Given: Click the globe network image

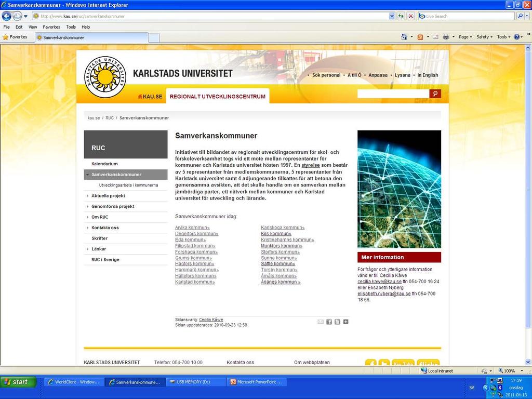Looking at the screenshot, I should 399,189.
